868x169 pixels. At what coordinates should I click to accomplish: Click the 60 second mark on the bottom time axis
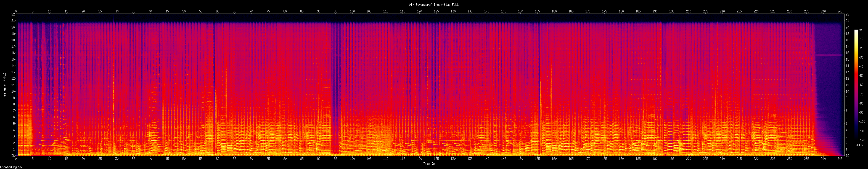click(218, 158)
